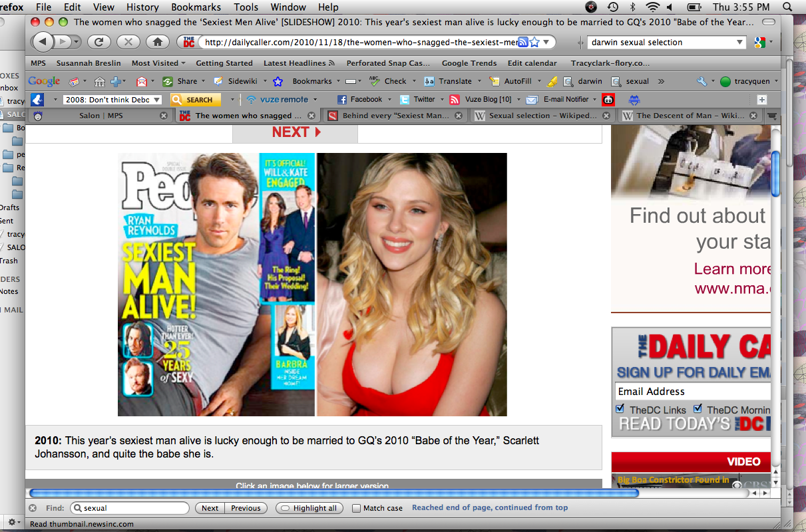Click the Find bar Next button
Viewport: 806px width, 532px height.
[210, 508]
